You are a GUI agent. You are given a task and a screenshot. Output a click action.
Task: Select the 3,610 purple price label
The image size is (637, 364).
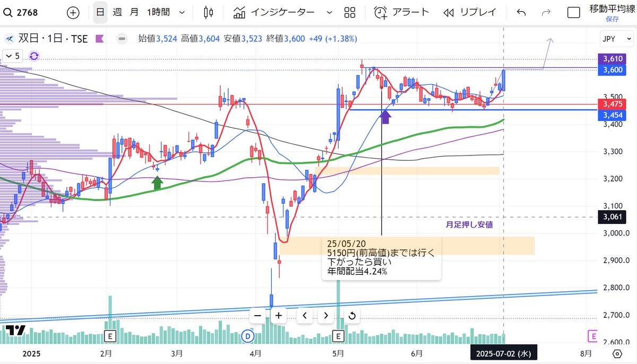(613, 59)
